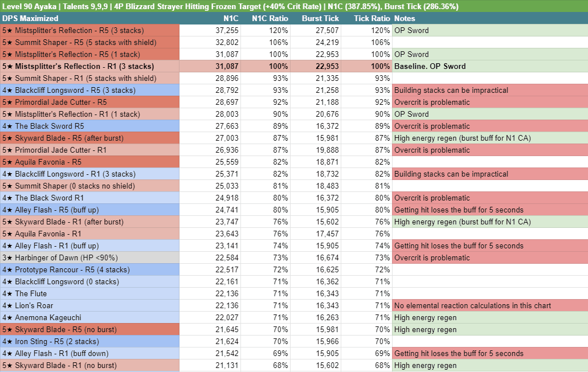The image size is (588, 372).
Task: Select the Burst Tick column header
Action: point(320,18)
